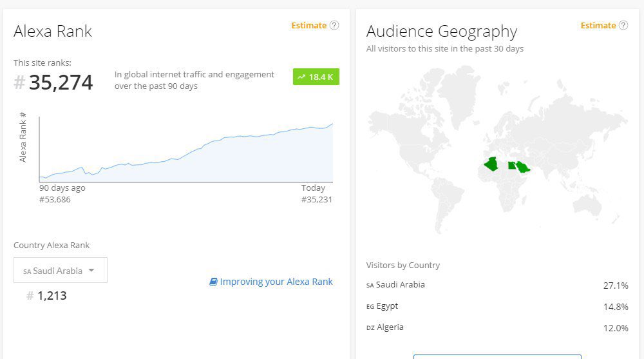Click the Audience Geography panel heading
Screen dimensions: 644x359
point(442,31)
